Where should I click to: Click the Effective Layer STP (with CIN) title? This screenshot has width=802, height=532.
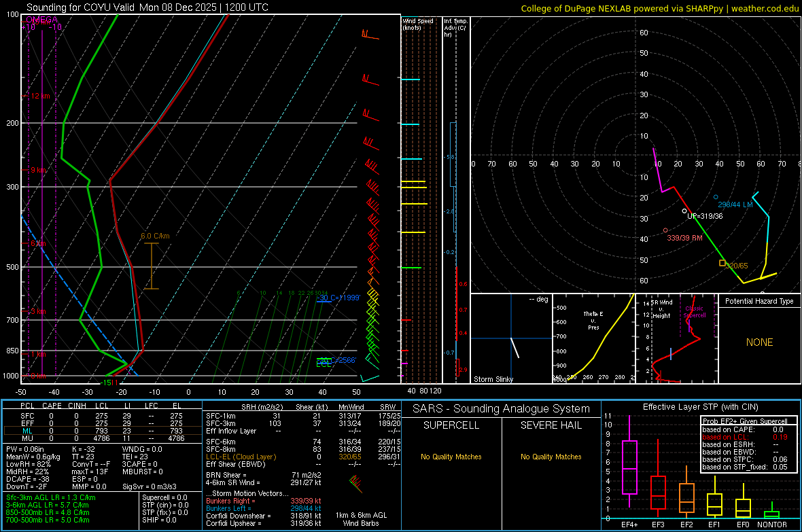[x=700, y=407]
